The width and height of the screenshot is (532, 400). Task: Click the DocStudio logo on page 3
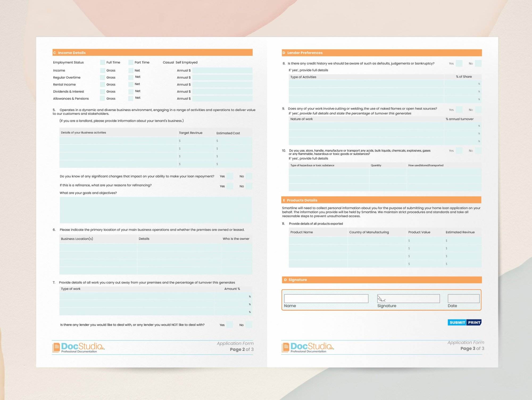[x=308, y=347]
